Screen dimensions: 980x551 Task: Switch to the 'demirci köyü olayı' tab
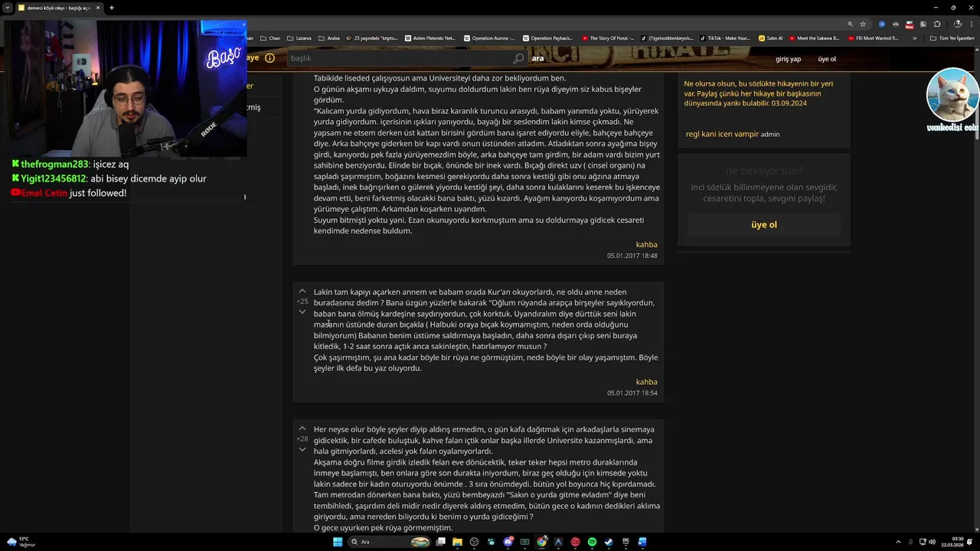point(59,8)
